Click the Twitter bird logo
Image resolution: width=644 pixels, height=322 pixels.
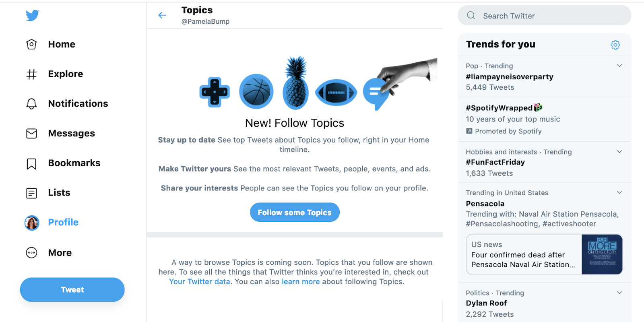[32, 15]
